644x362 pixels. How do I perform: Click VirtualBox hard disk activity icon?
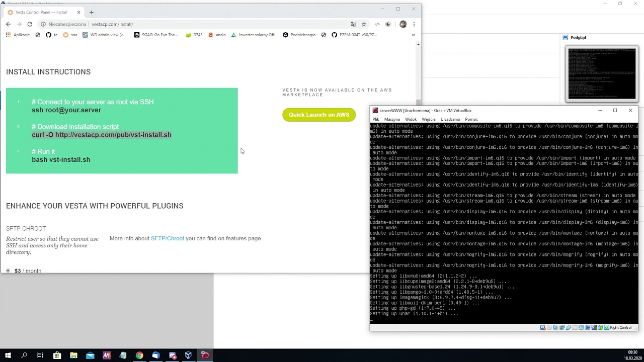point(543,327)
